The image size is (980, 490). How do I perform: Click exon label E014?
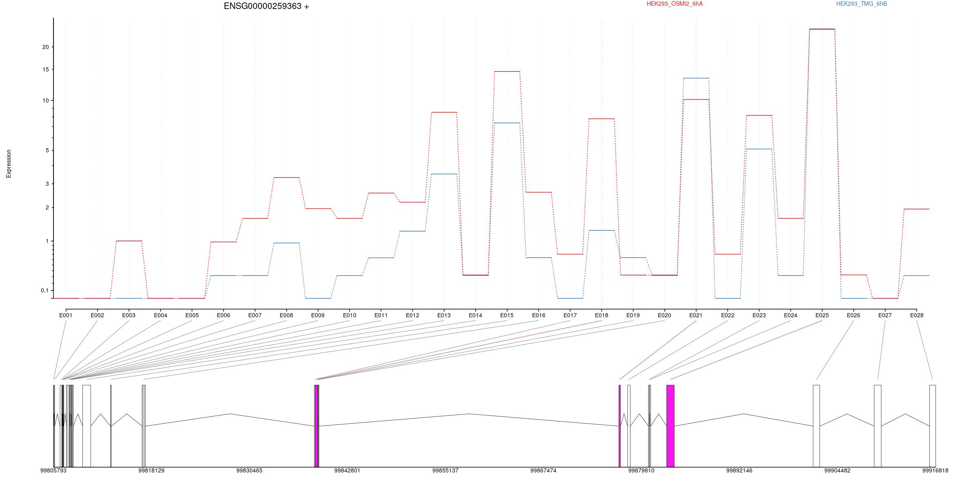pyautogui.click(x=475, y=315)
